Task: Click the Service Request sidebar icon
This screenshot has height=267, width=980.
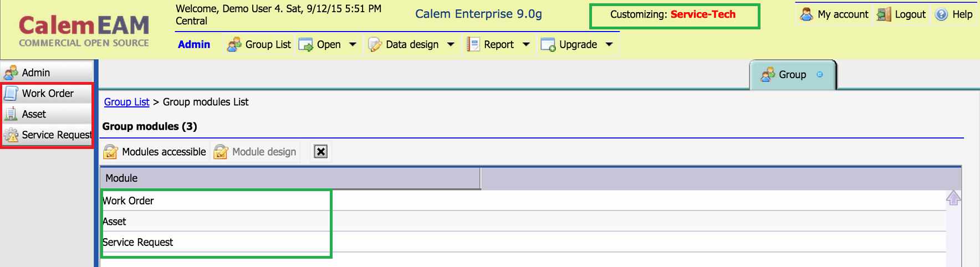Action: (11, 135)
